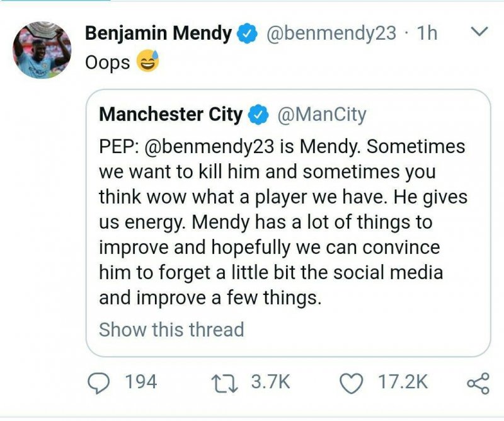Click the Oops tweet text

pyautogui.click(x=107, y=62)
